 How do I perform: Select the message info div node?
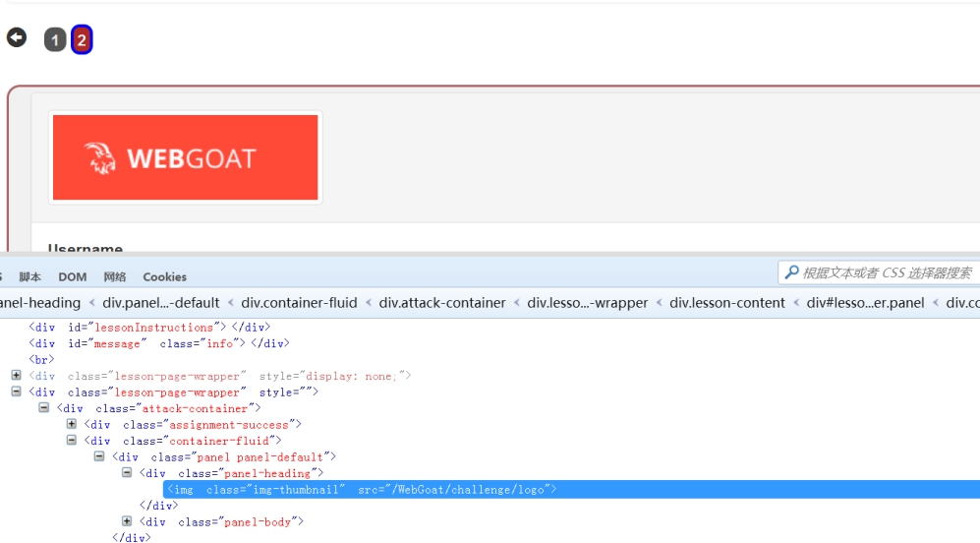159,343
